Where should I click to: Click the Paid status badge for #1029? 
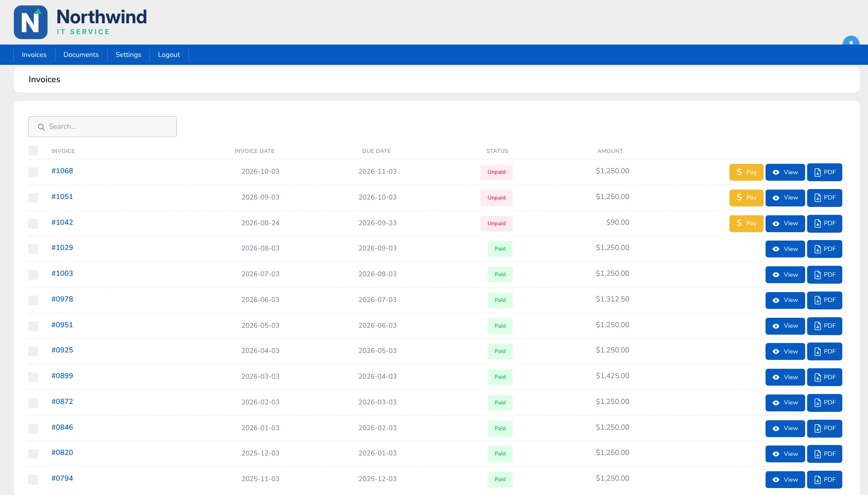[x=500, y=249]
